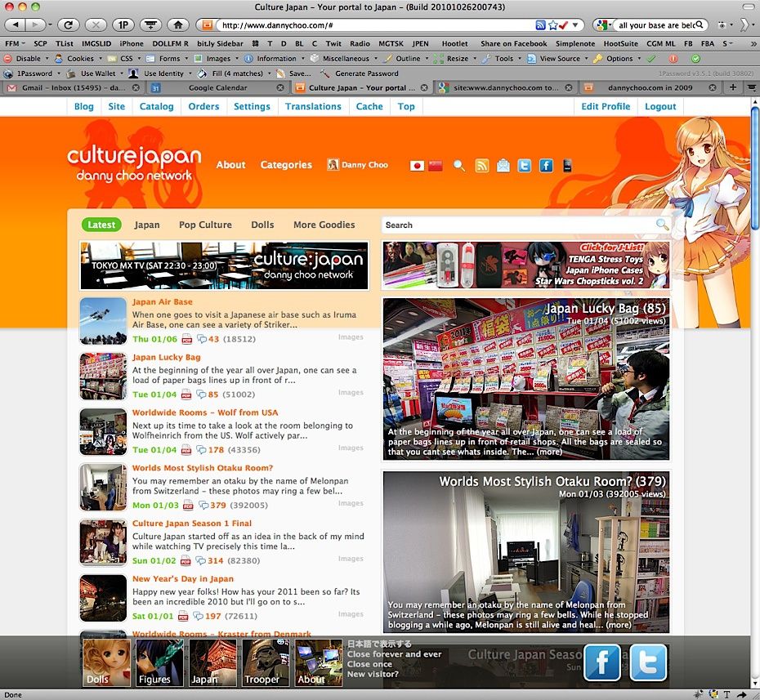Viewport: 760px width, 700px height.
Task: Click the Share on Facebook bookmark
Action: point(514,43)
